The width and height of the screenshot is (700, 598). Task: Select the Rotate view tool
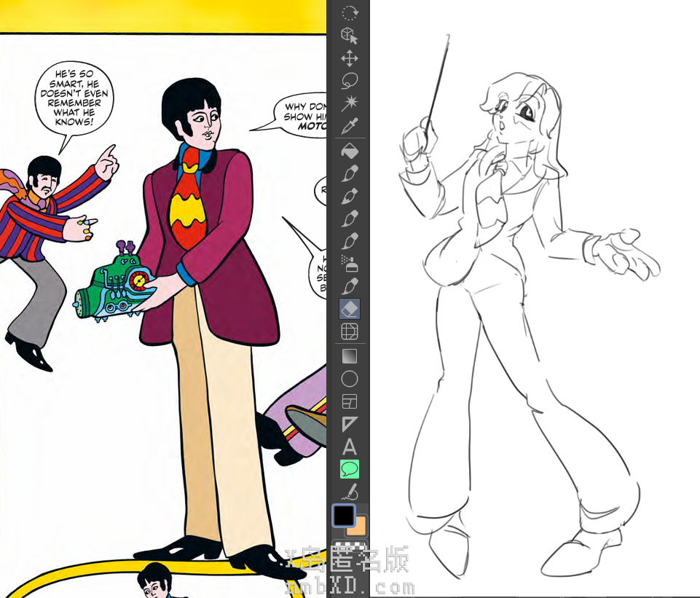pos(350,12)
